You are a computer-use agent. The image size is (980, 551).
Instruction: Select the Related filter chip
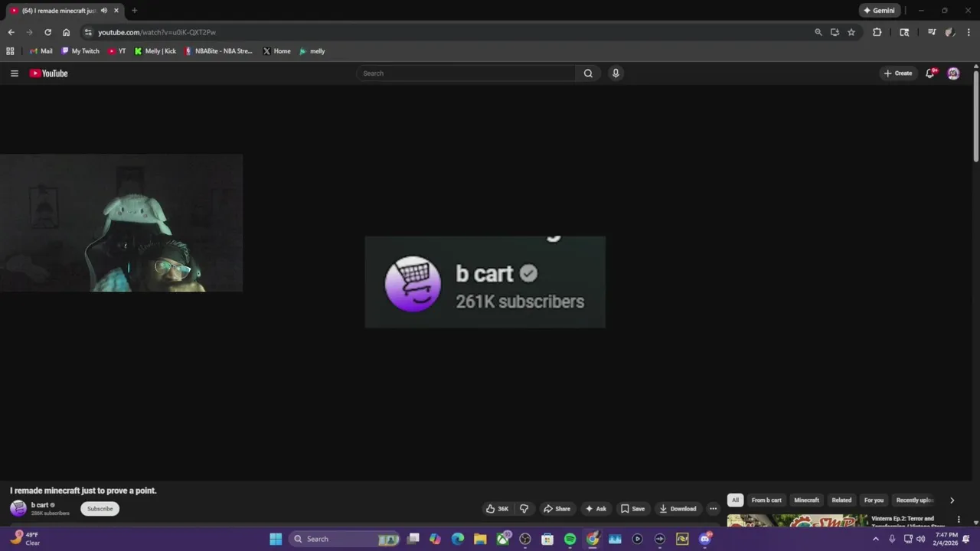click(x=841, y=500)
